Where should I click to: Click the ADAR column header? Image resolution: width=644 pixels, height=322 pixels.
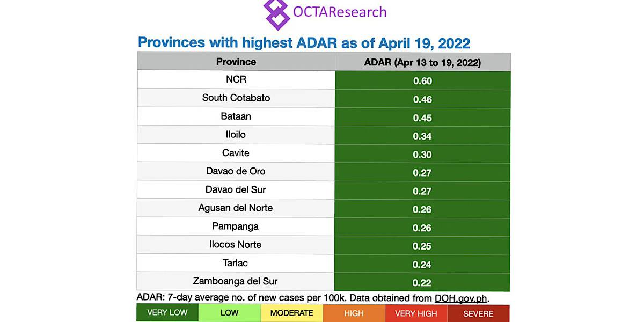click(422, 62)
